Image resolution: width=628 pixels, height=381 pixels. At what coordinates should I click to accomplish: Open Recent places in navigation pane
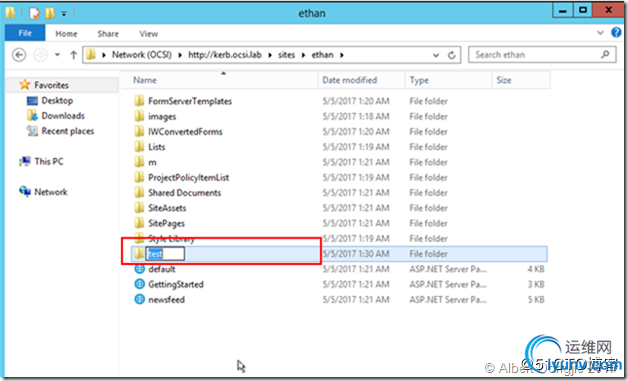[x=68, y=131]
